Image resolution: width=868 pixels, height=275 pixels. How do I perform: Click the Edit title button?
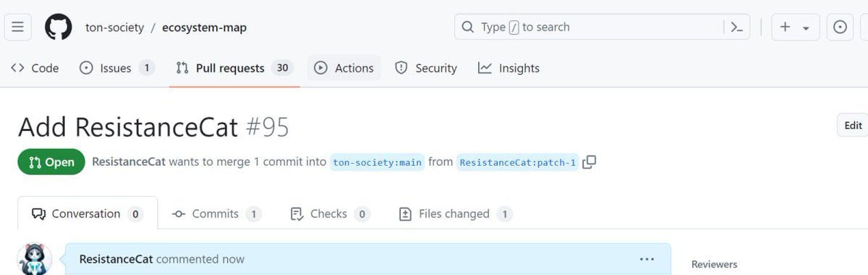[853, 125]
